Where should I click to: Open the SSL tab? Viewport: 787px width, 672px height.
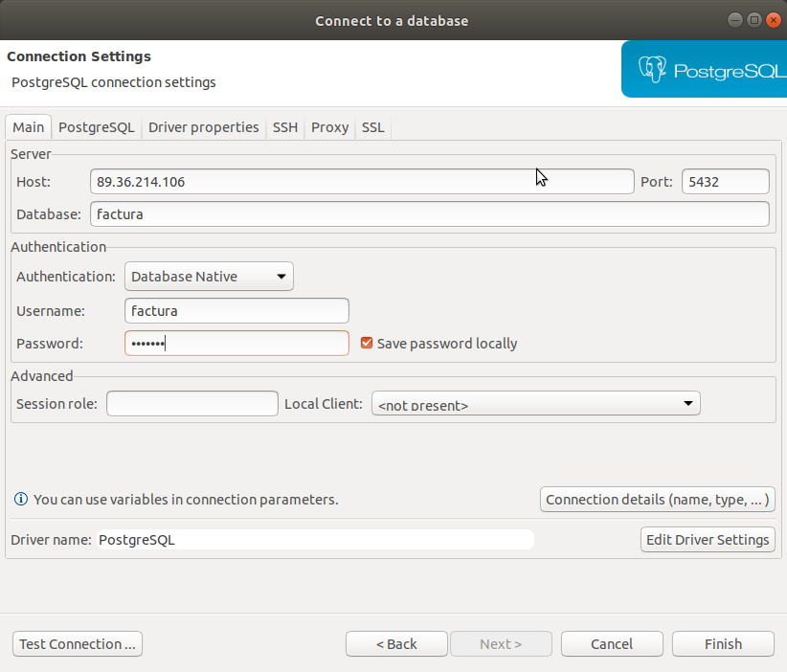(372, 127)
